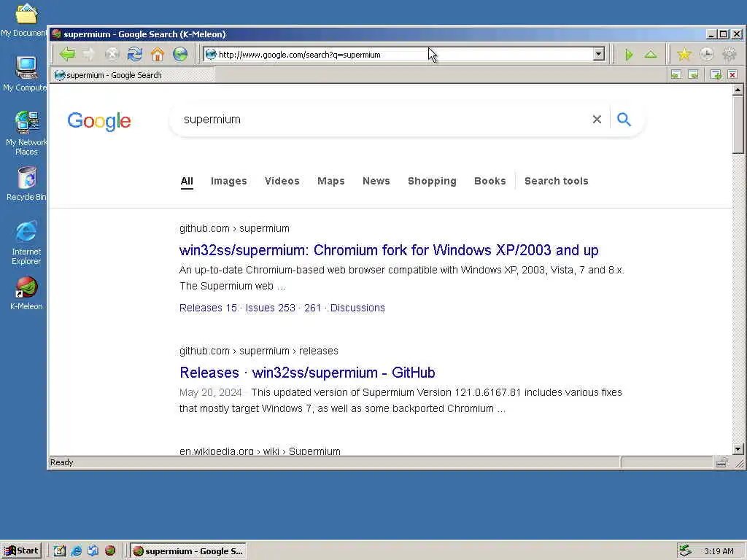Click the blue magnifier search button
The width and height of the screenshot is (747, 560).
pyautogui.click(x=624, y=119)
